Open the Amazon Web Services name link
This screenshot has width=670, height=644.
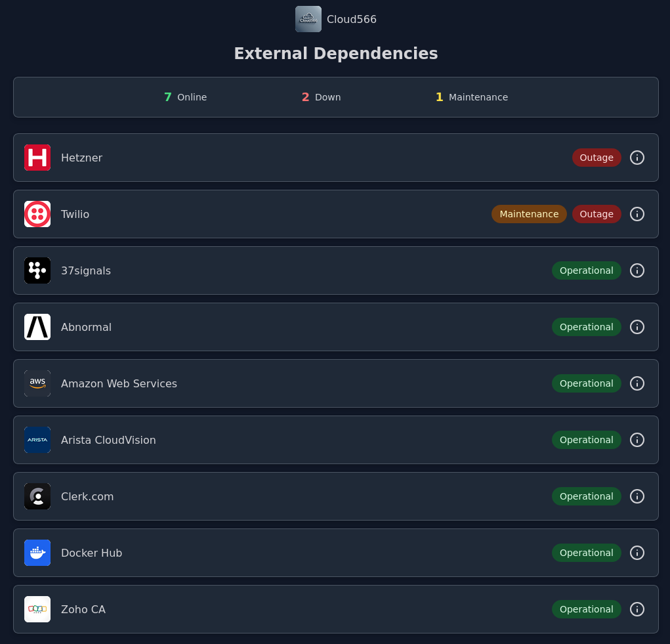[x=119, y=383]
